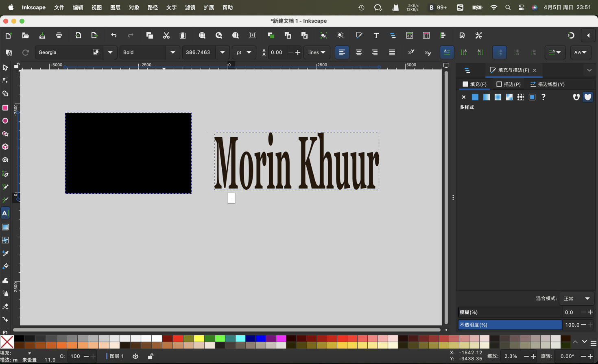Toggle center text alignment

[x=358, y=52]
